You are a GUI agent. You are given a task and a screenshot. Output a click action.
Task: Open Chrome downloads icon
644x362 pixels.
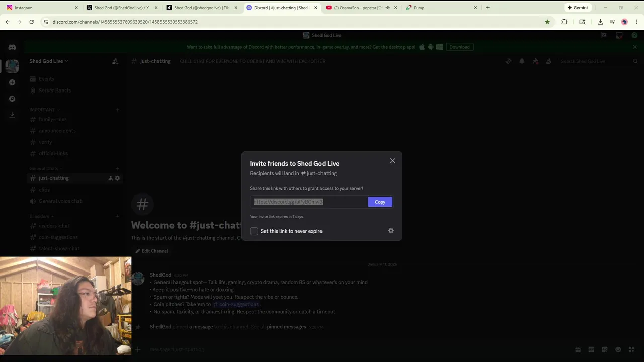(x=600, y=22)
